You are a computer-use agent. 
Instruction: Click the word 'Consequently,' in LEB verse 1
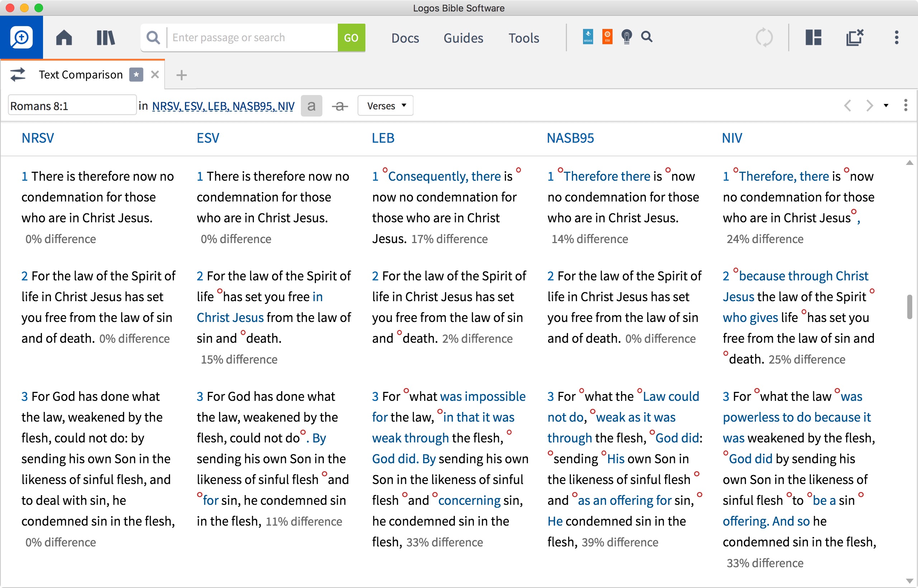[x=428, y=176]
